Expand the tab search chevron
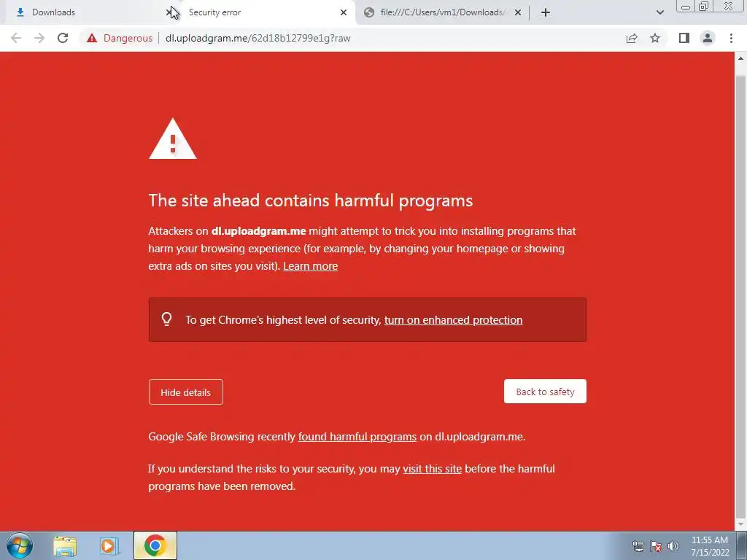The height and width of the screenshot is (560, 747). coord(659,12)
